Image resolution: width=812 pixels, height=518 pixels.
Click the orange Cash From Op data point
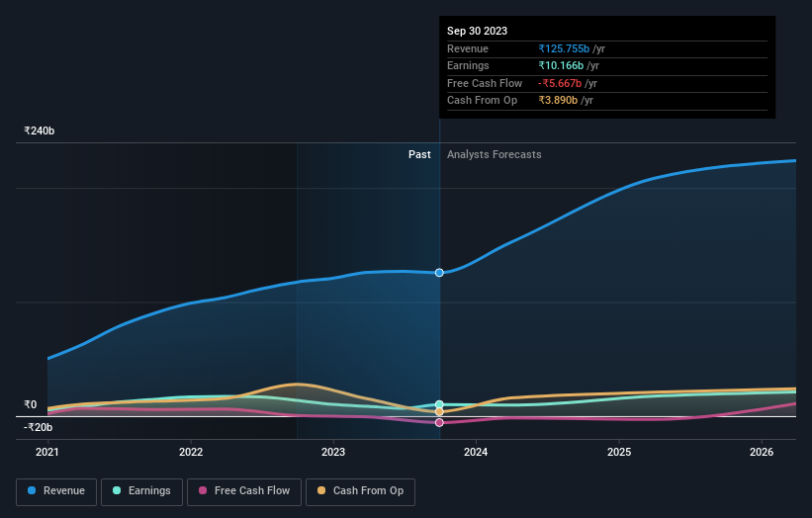coord(439,412)
